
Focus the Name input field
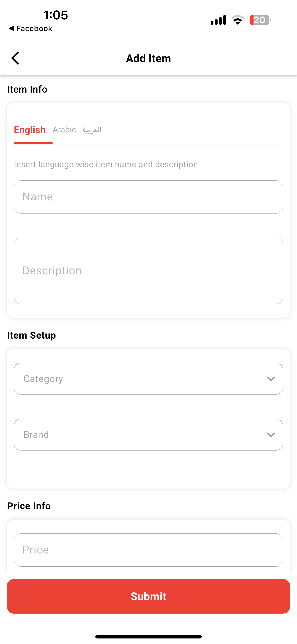coord(148,197)
